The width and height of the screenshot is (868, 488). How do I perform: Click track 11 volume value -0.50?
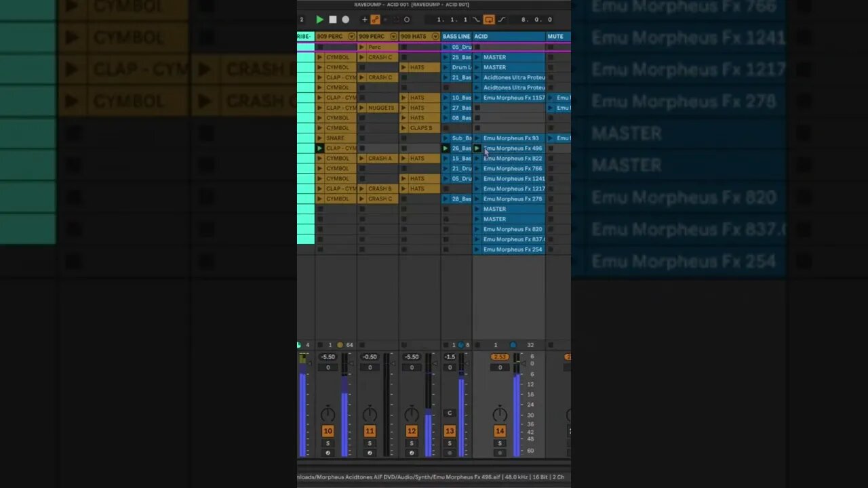(x=370, y=357)
